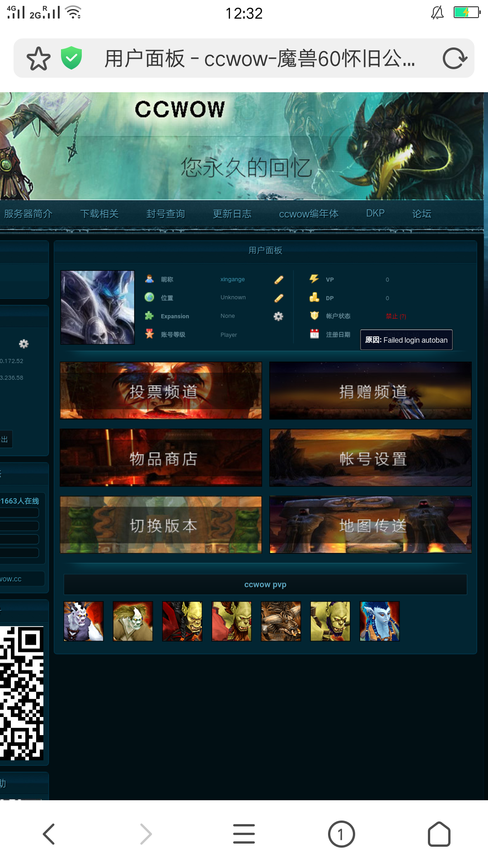The image size is (488, 868).
Task: Click the DP gold coins icon
Action: click(314, 297)
